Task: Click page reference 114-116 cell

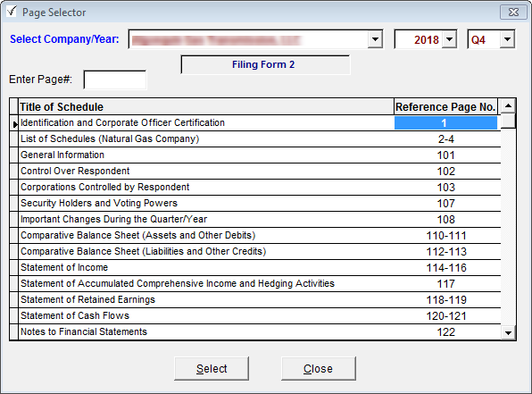Action: [445, 268]
